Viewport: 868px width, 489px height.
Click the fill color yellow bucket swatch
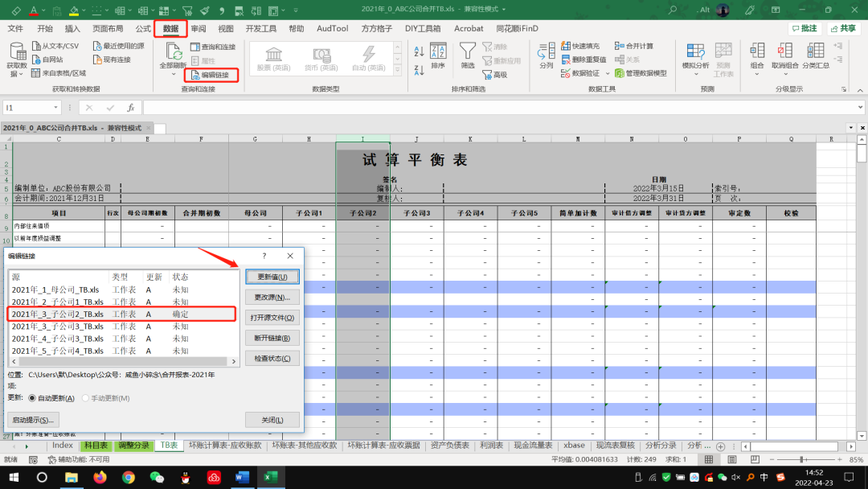74,10
